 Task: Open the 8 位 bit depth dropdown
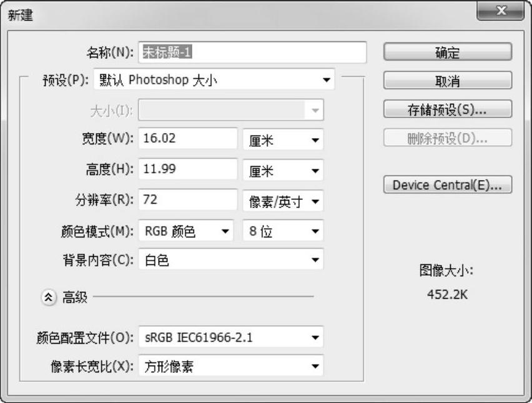coord(283,231)
